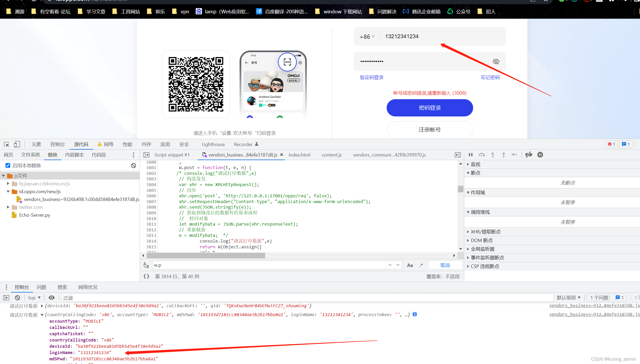The height and width of the screenshot is (364, 640).
Task: Collapse the Breakpoints (断点) section
Action: (468, 173)
